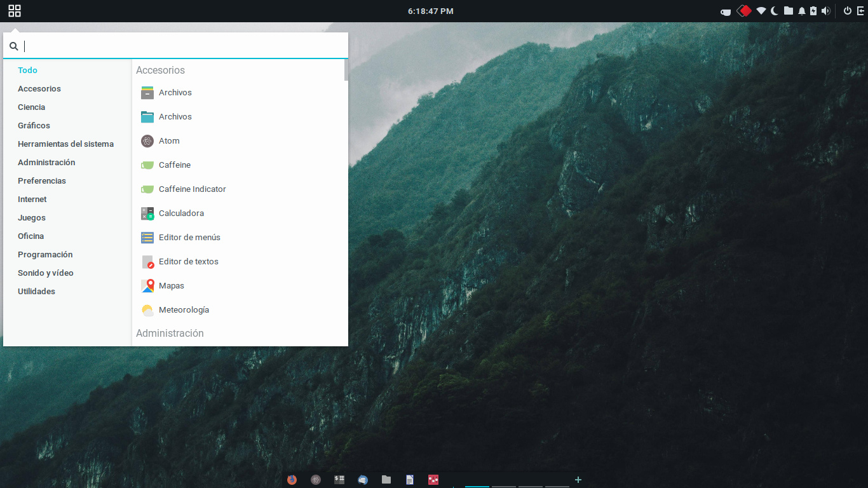868x488 pixels.
Task: Open Mapas from the Accesorios list
Action: [171, 286]
